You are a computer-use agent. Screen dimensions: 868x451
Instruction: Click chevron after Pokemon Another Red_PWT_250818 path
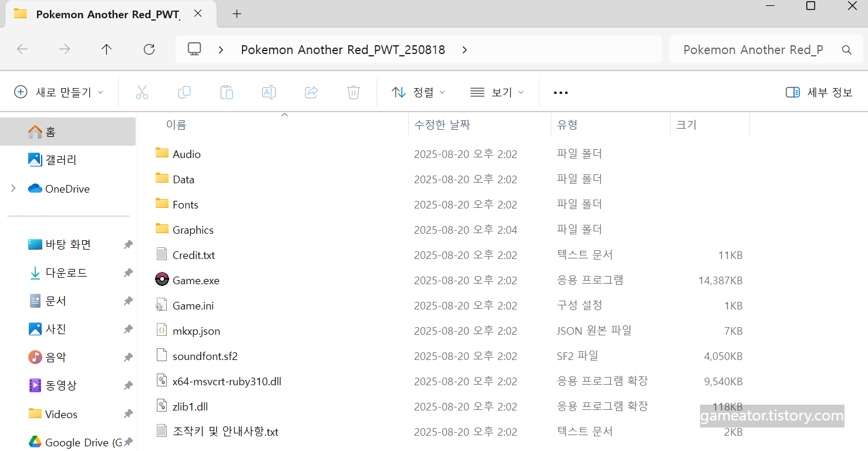(x=465, y=50)
